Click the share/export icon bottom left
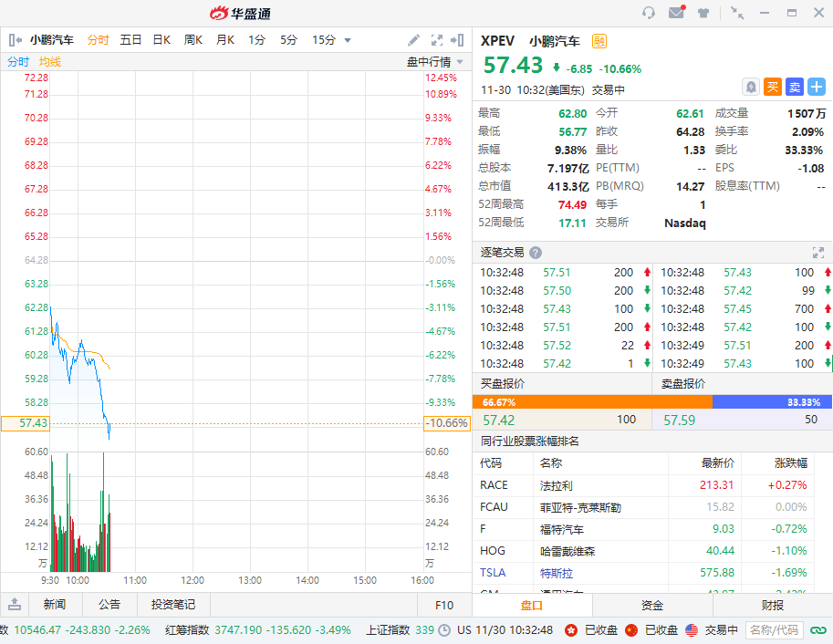 (15, 604)
